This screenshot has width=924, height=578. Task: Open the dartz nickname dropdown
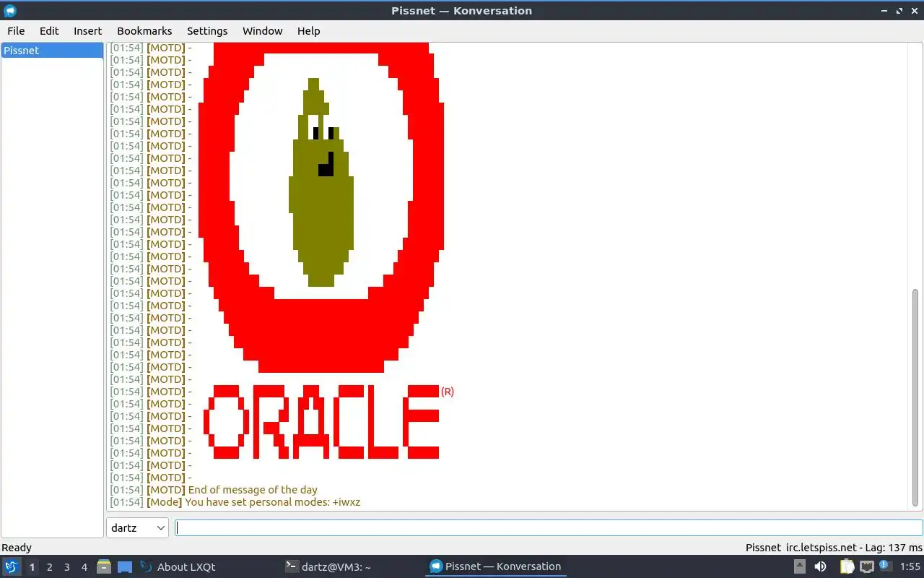137,528
